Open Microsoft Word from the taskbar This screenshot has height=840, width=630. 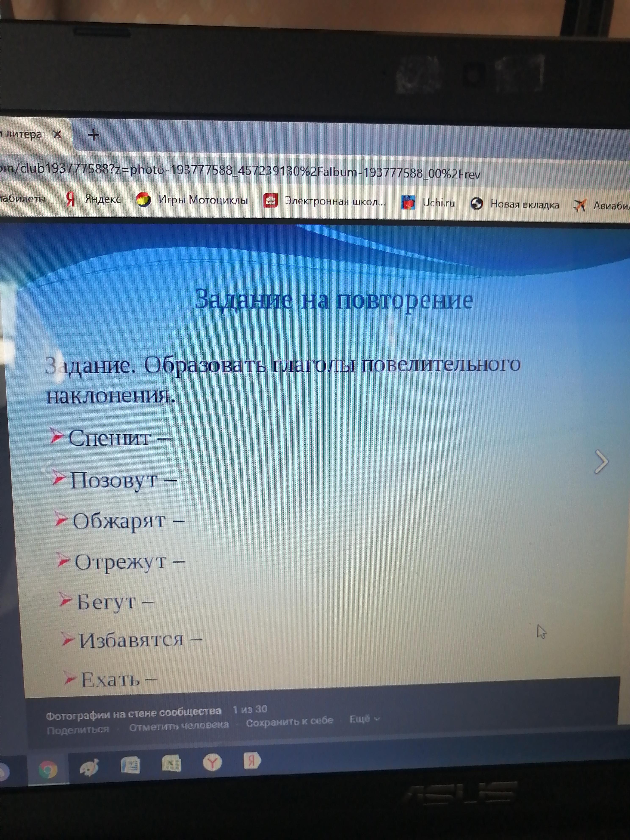click(130, 765)
